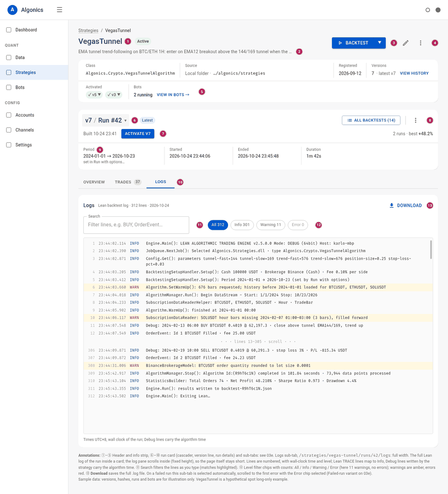The width and height of the screenshot is (448, 494).
Task: Click the Strategies breadcrumb link
Action: (88, 30)
